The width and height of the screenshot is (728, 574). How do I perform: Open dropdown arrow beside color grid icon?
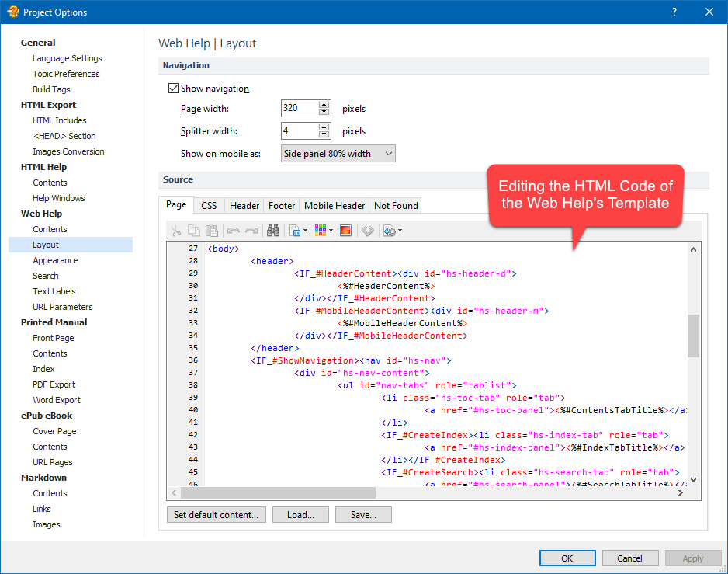pyautogui.click(x=331, y=231)
